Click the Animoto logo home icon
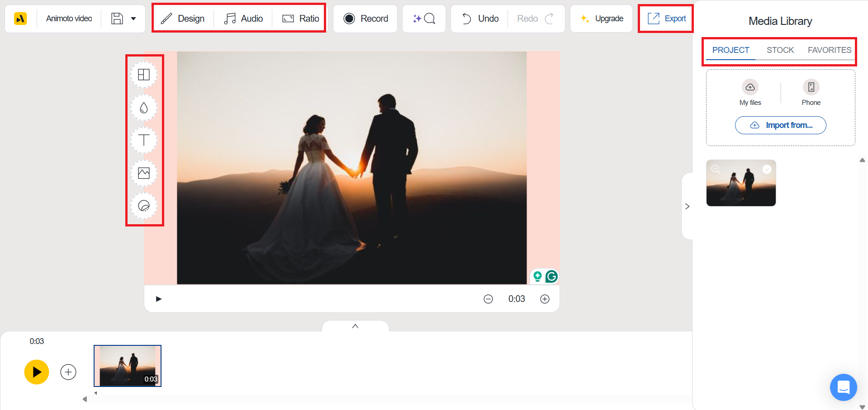 [20, 19]
